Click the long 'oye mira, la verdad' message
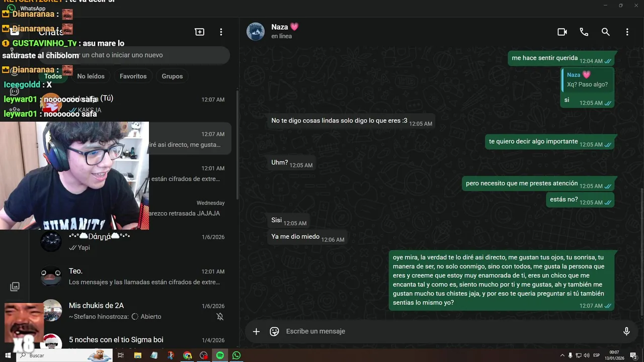 (503, 280)
